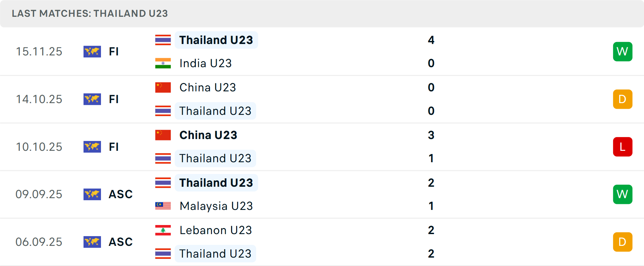This screenshot has height=266, width=644.
Task: Click the Malaysia U23 flag icon
Action: click(163, 206)
